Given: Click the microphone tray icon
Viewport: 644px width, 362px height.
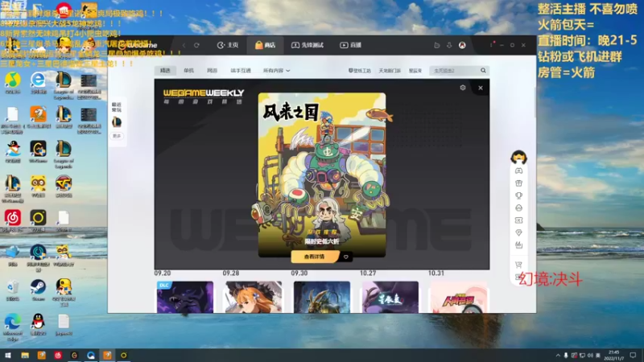Looking at the screenshot, I should (x=566, y=356).
